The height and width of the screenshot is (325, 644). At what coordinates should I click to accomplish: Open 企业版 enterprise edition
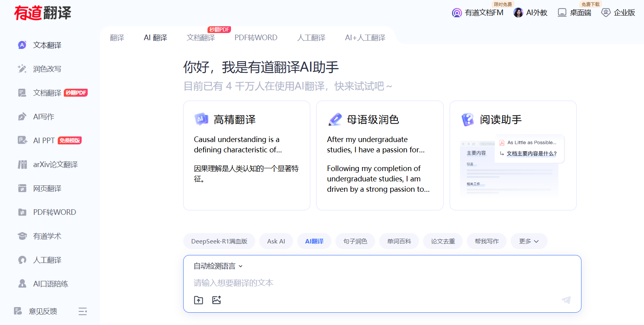point(618,13)
